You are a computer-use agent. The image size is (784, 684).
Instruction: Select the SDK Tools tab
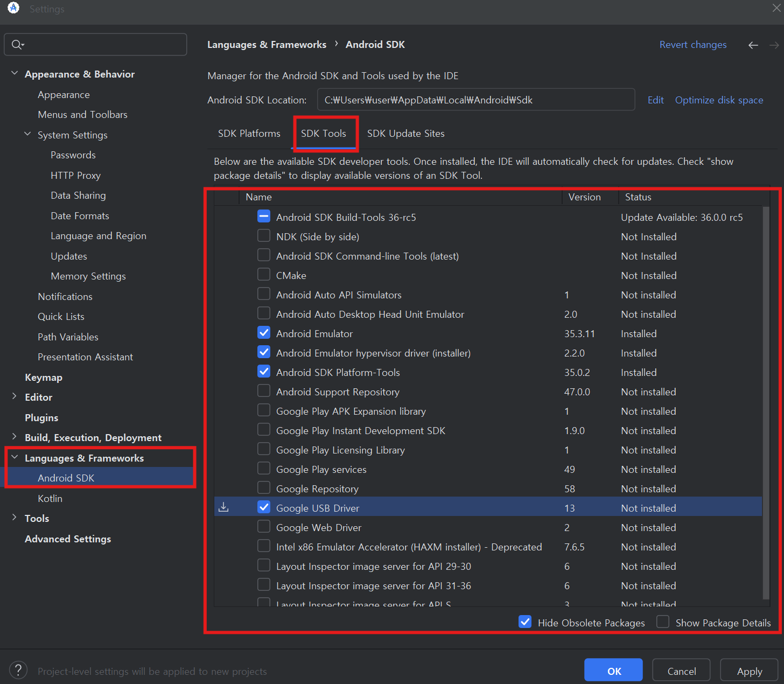(324, 134)
